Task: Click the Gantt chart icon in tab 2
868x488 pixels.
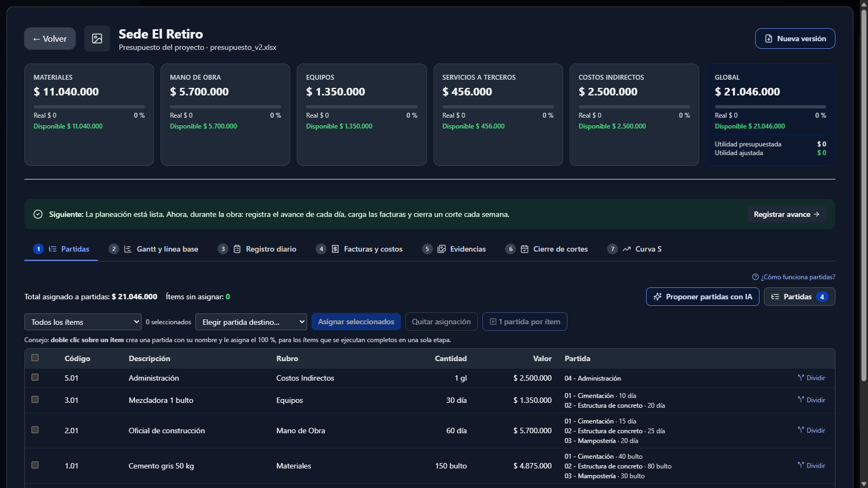Action: (x=128, y=249)
